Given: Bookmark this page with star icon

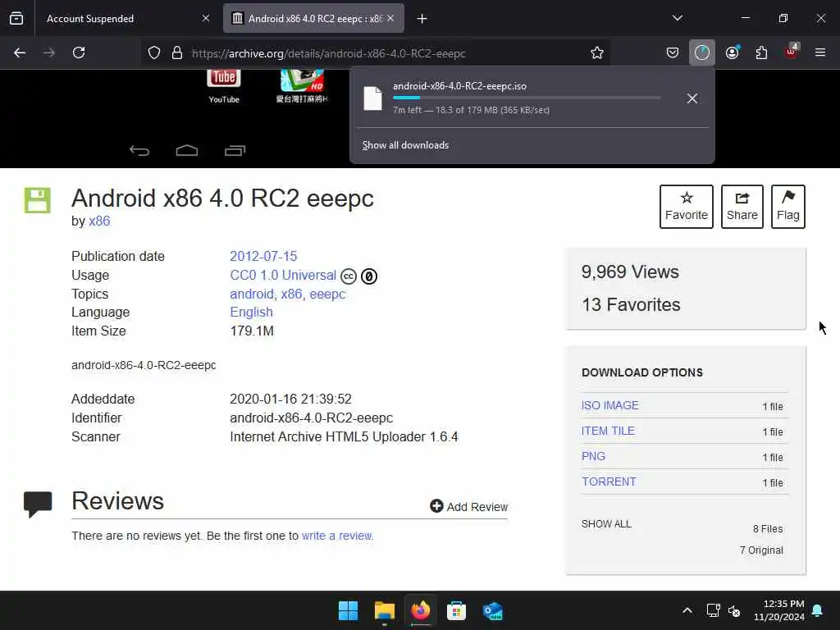Looking at the screenshot, I should pyautogui.click(x=597, y=52).
